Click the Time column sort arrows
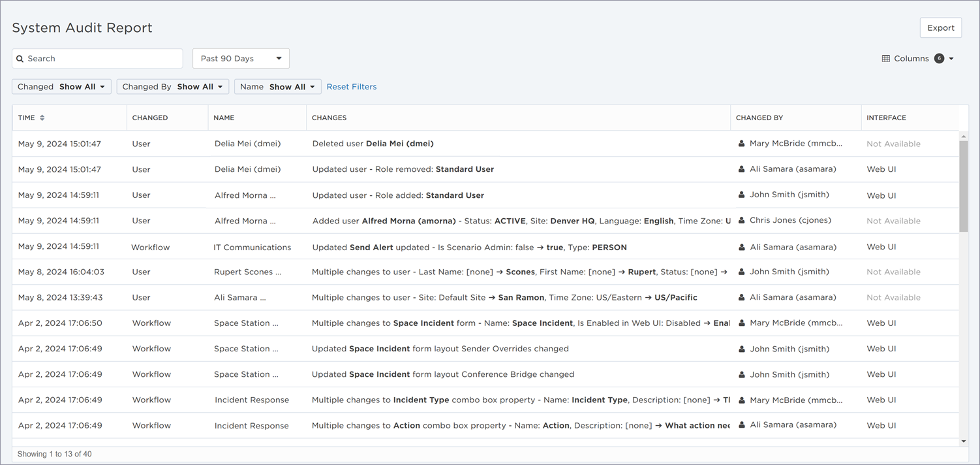 [x=42, y=118]
